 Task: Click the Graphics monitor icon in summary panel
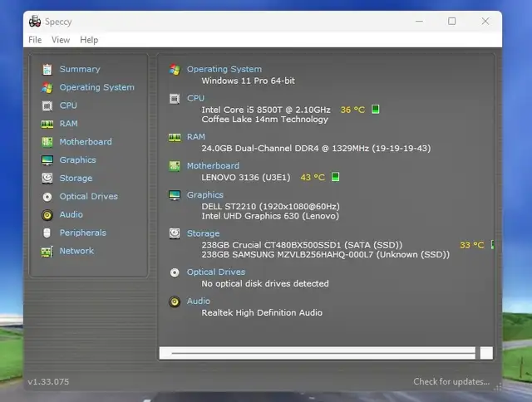(175, 195)
